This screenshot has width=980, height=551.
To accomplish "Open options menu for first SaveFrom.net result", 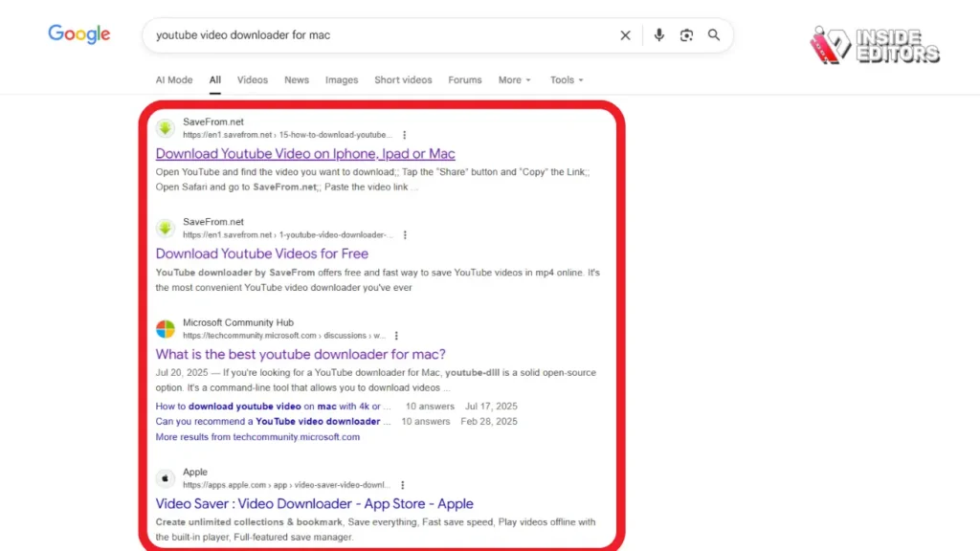I will pos(405,135).
